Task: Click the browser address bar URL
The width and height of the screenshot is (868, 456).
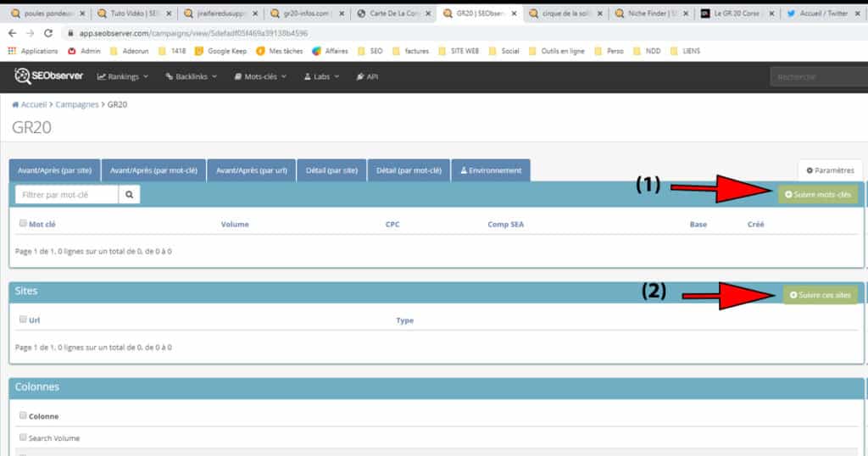Action: click(193, 33)
